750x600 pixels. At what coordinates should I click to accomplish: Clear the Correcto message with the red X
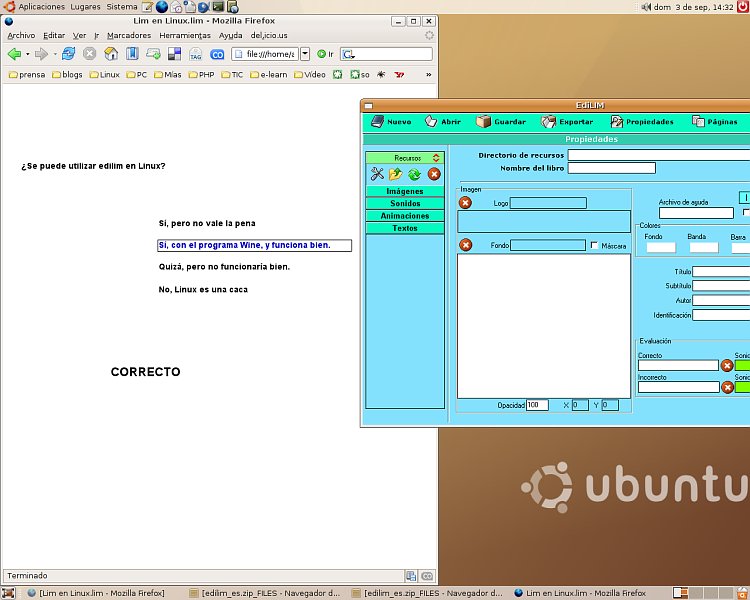point(727,366)
